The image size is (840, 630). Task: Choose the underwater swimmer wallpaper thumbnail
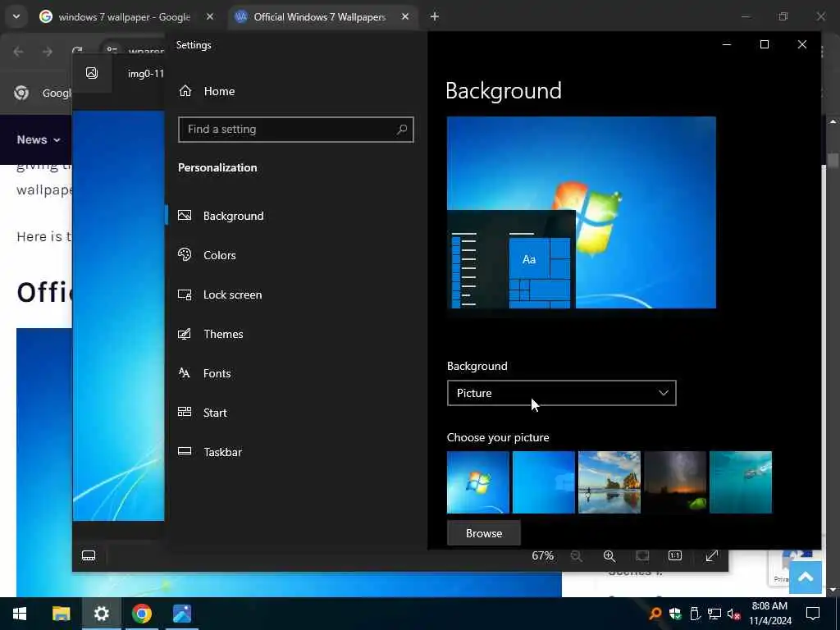coord(741,482)
